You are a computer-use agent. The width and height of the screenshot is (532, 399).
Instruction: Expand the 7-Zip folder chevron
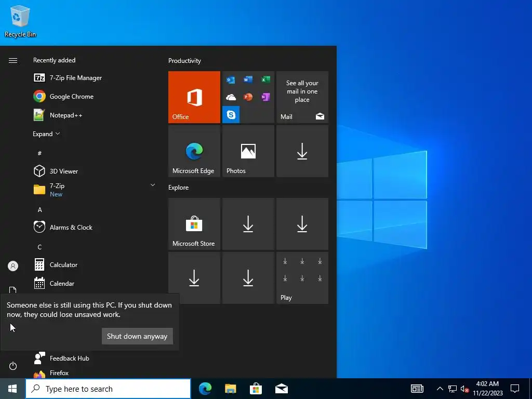point(153,185)
